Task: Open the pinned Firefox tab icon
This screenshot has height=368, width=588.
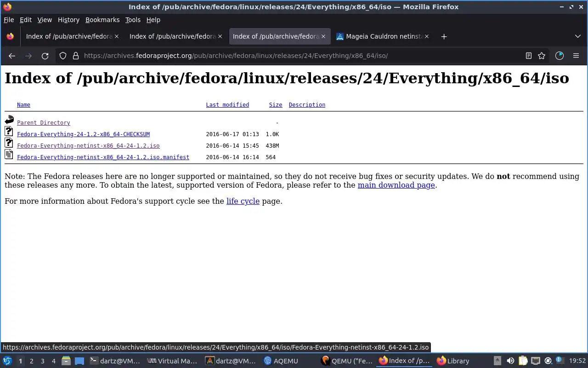Action: coord(10,36)
